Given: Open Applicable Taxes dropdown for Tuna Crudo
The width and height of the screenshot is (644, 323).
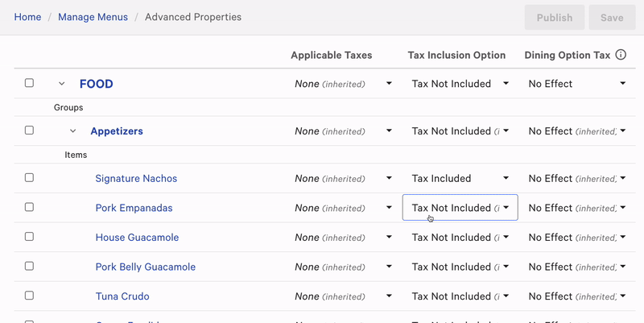Looking at the screenshot, I should 343,296.
